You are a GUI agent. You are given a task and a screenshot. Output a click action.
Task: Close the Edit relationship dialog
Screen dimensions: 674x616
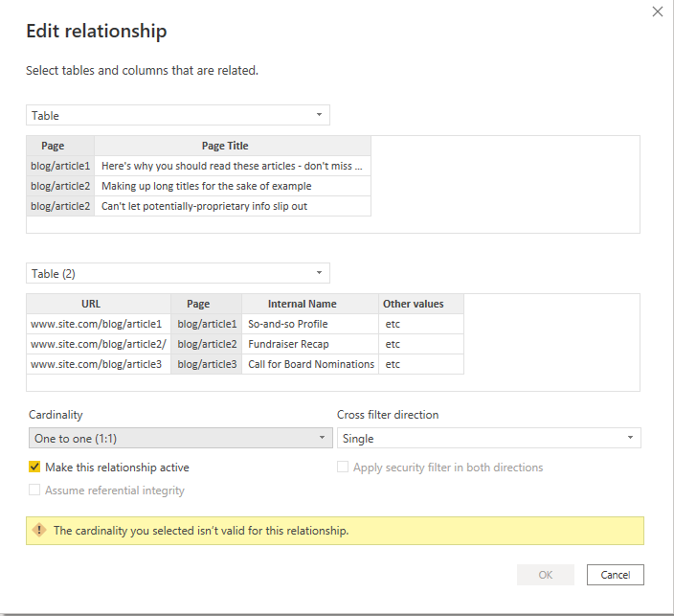pos(657,11)
